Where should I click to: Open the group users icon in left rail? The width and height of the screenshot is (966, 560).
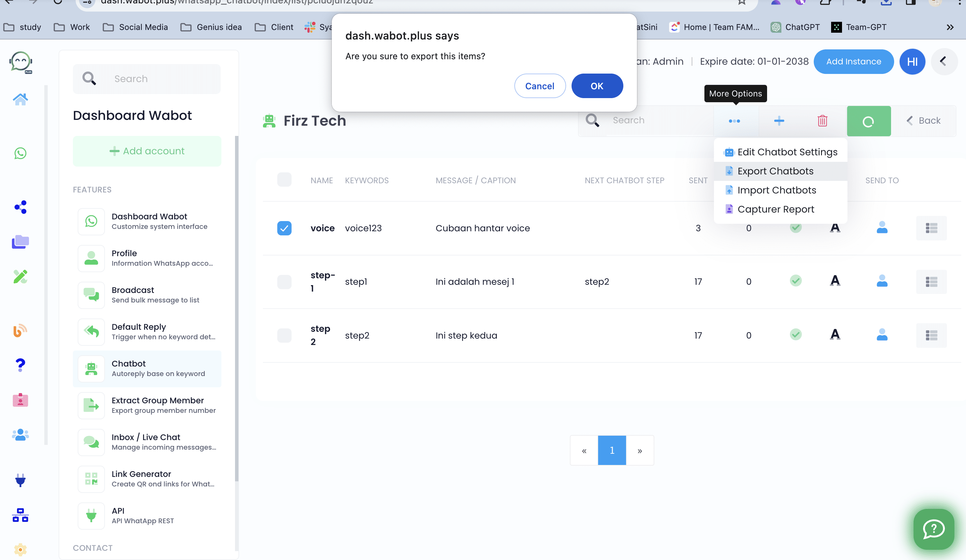pos(20,435)
